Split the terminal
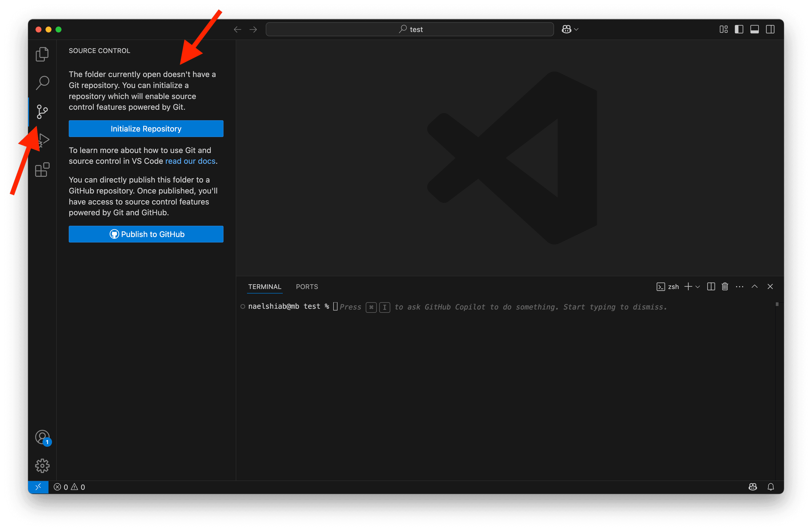 [x=711, y=287]
